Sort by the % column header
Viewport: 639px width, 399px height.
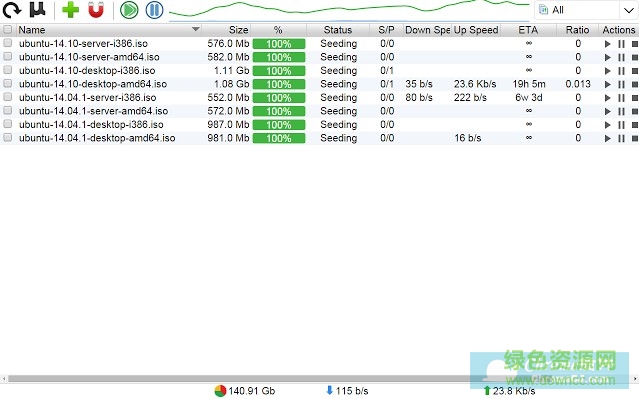(x=278, y=30)
